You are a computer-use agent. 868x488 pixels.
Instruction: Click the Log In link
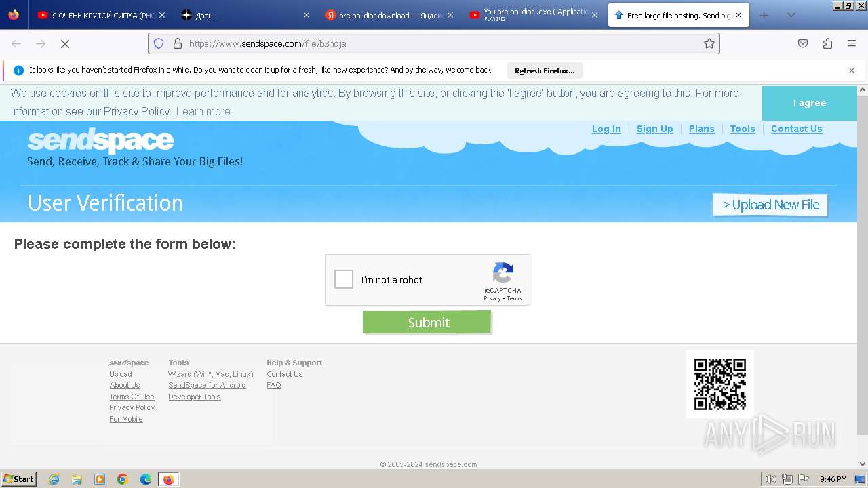(x=606, y=129)
